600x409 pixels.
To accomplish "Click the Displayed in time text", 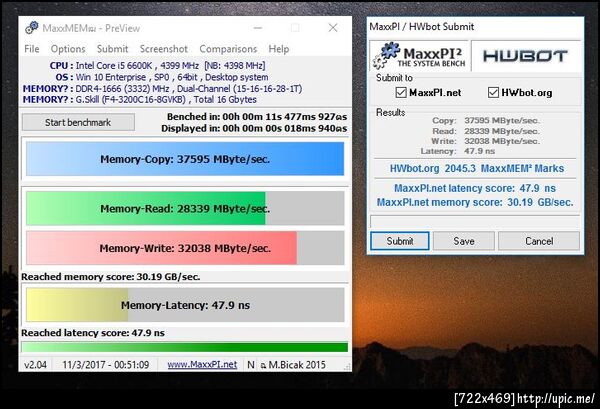I will click(254, 128).
